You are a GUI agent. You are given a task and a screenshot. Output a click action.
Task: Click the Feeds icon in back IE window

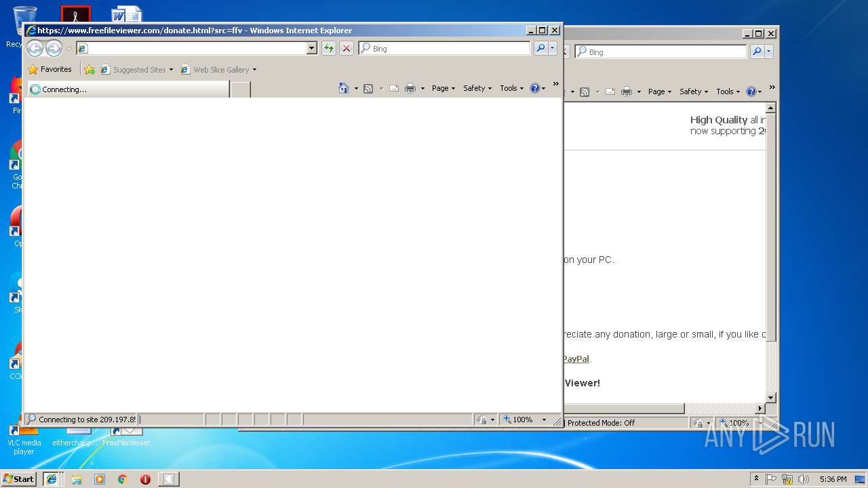click(585, 91)
